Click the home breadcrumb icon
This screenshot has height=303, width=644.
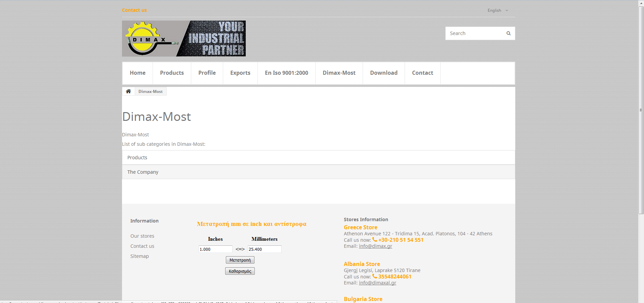[128, 91]
